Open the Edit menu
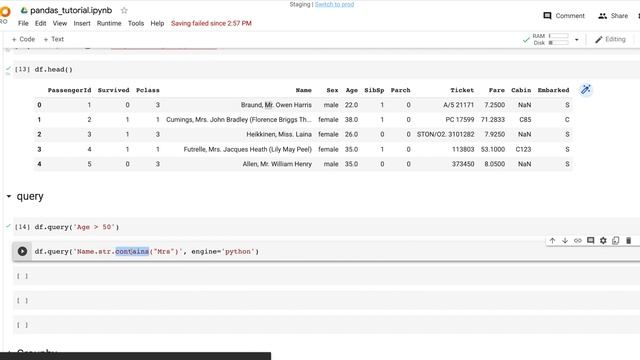This screenshot has height=360, width=640. [x=40, y=23]
